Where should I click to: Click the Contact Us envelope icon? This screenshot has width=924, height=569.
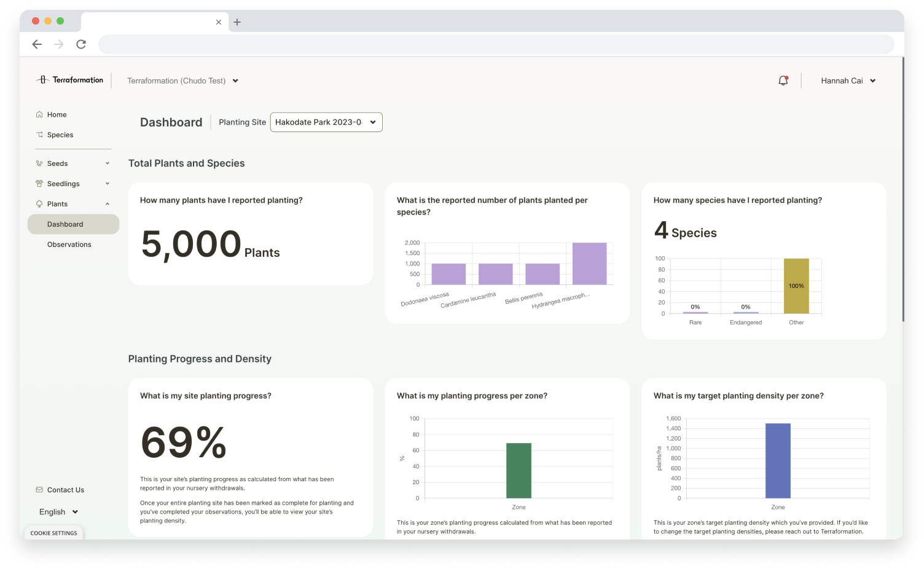(39, 490)
